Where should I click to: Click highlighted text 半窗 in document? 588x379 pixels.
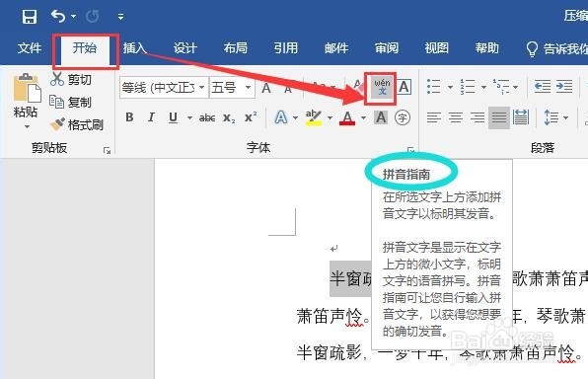[x=345, y=278]
